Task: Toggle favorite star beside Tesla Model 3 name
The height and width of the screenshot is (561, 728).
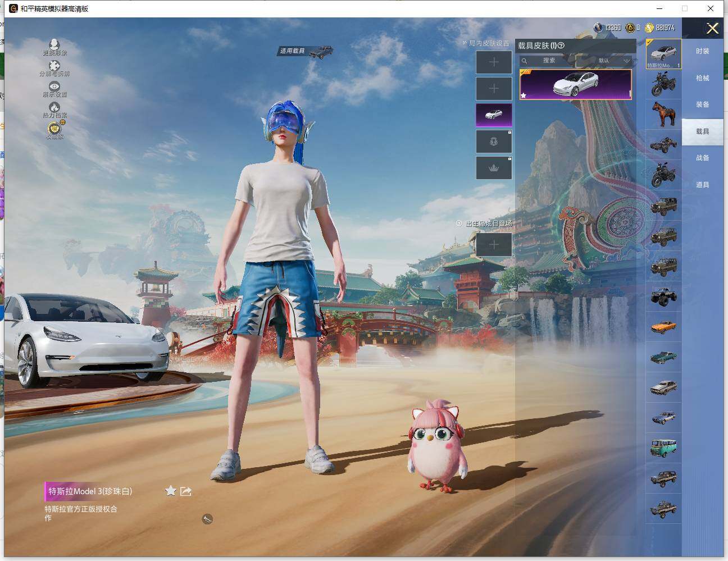Action: 170,491
